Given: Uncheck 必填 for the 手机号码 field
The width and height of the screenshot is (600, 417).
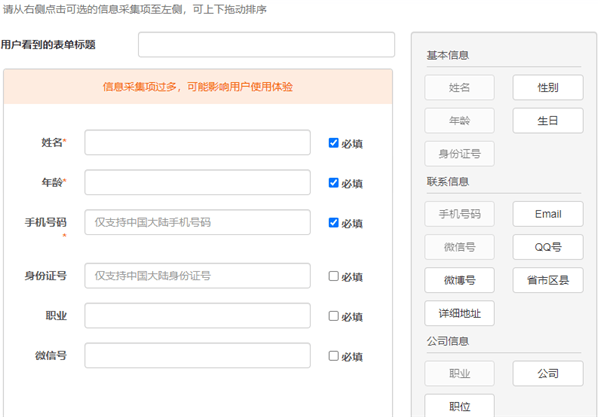Looking at the screenshot, I should tap(333, 222).
